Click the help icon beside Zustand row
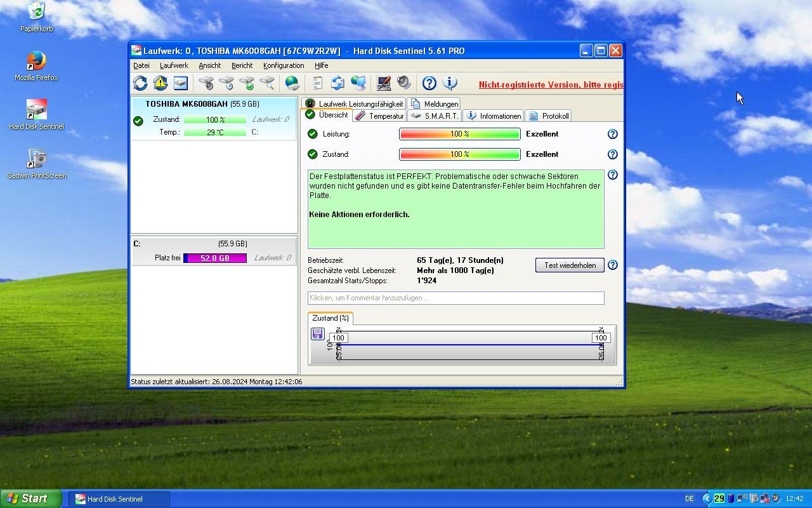The height and width of the screenshot is (508, 812). point(613,154)
